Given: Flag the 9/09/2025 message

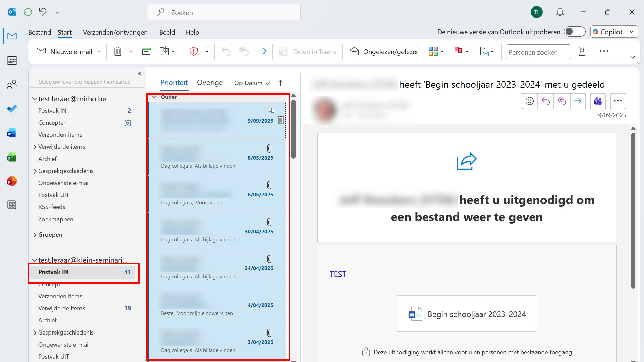Looking at the screenshot, I should pos(271,111).
